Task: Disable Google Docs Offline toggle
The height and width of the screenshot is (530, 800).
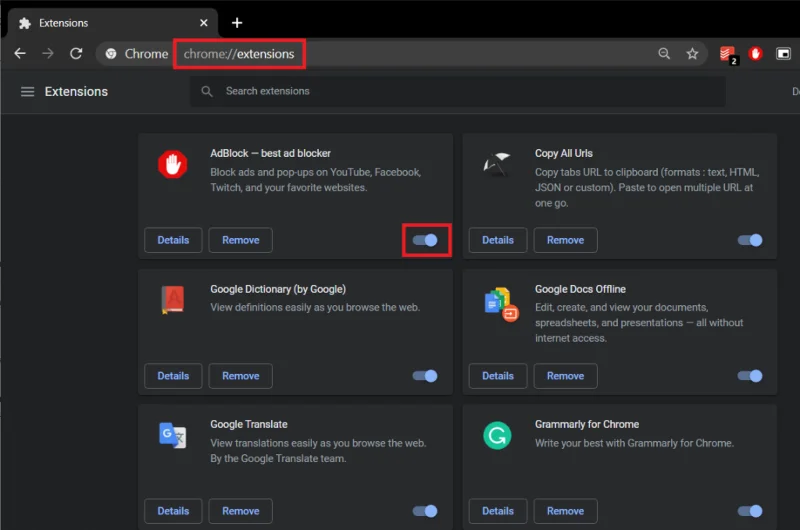Action: (x=750, y=376)
